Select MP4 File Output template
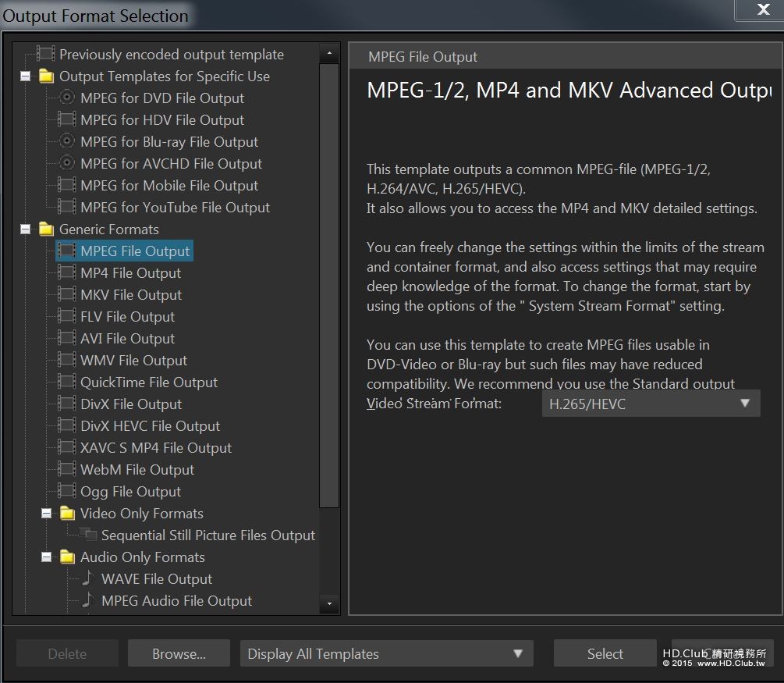 click(x=130, y=272)
